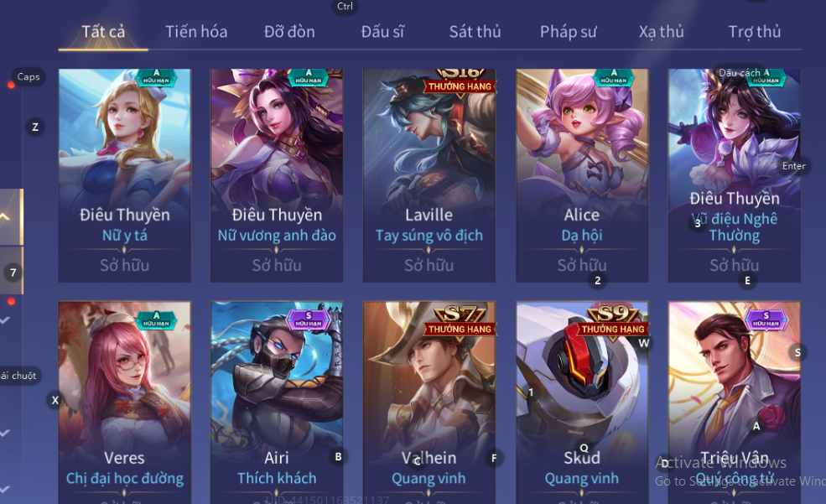Image resolution: width=826 pixels, height=504 pixels.
Task: Filter skins by Pháp sư tab
Action: click(568, 32)
